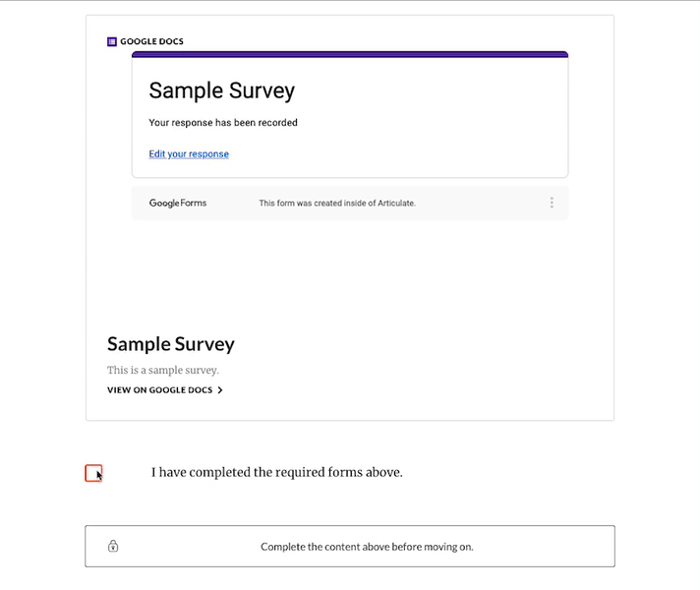
Task: Click the bold Sample Survey heading below embed
Action: click(170, 344)
